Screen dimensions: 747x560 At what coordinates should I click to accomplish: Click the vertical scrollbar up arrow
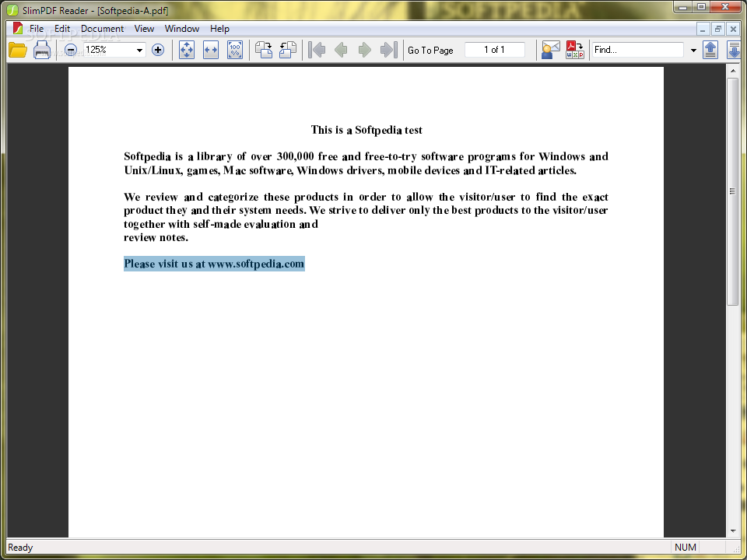click(x=733, y=71)
